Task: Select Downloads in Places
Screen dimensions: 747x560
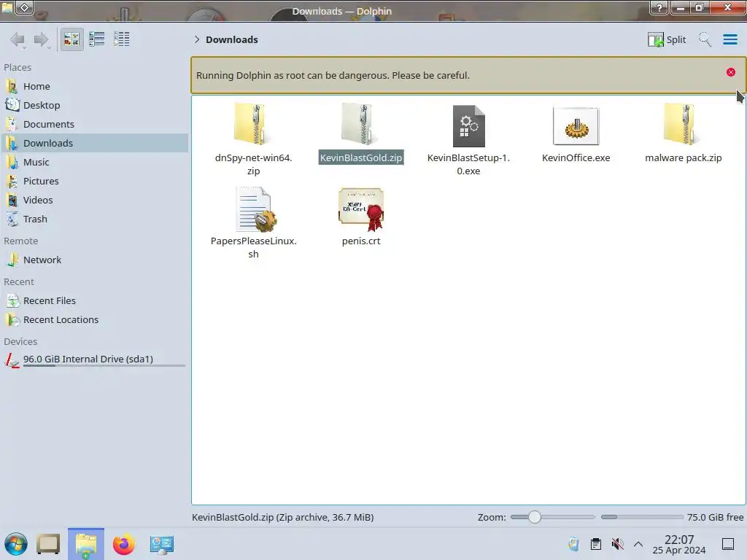Action: (x=94, y=143)
